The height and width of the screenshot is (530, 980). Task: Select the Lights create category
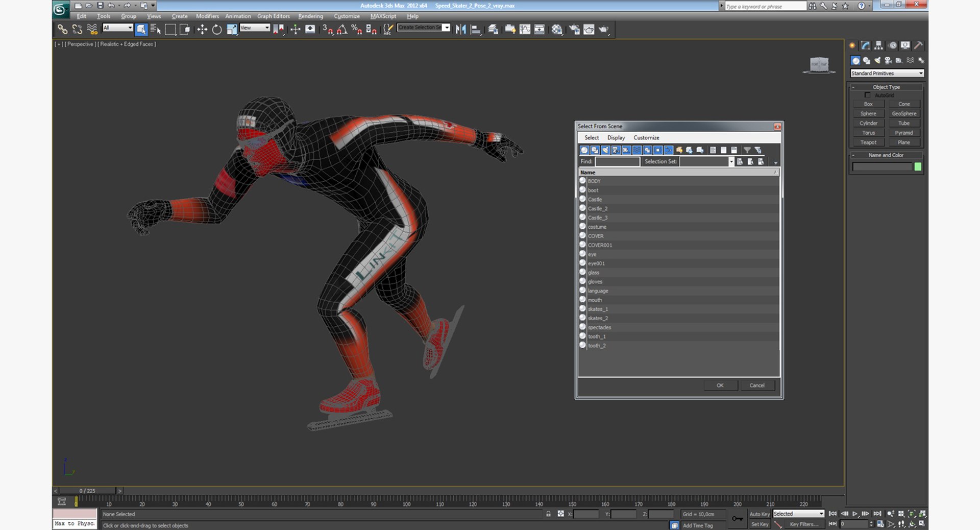click(877, 60)
